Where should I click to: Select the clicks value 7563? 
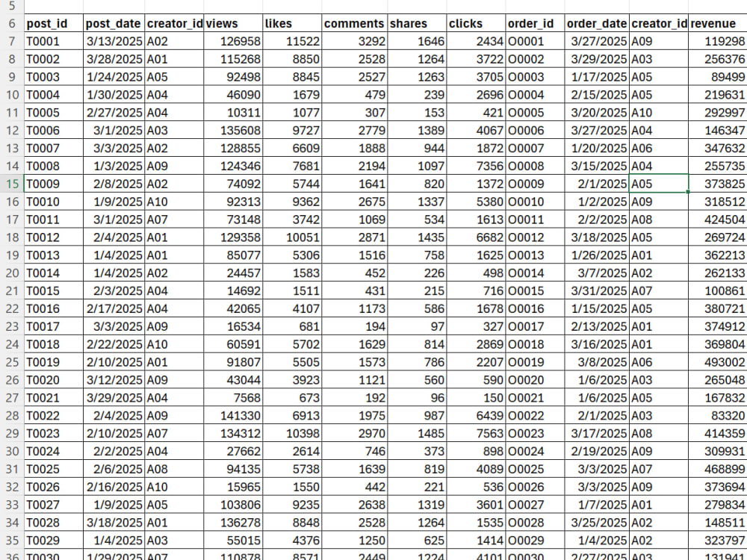click(476, 433)
